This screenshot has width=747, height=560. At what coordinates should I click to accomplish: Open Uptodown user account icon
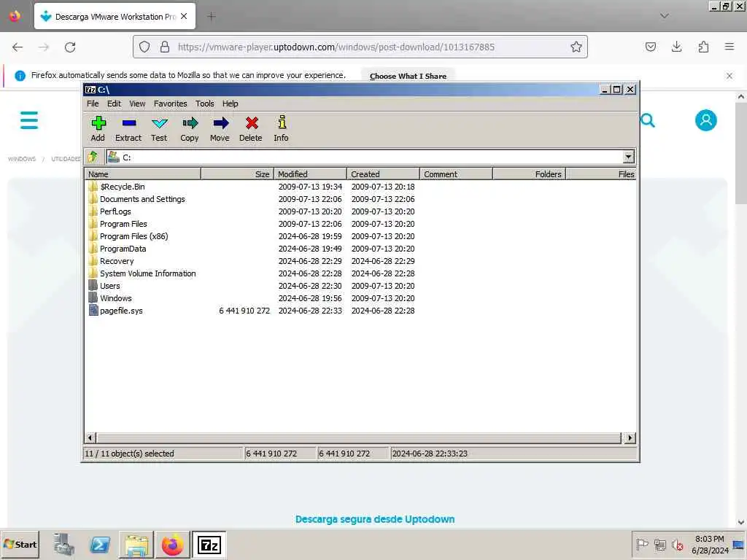705,120
